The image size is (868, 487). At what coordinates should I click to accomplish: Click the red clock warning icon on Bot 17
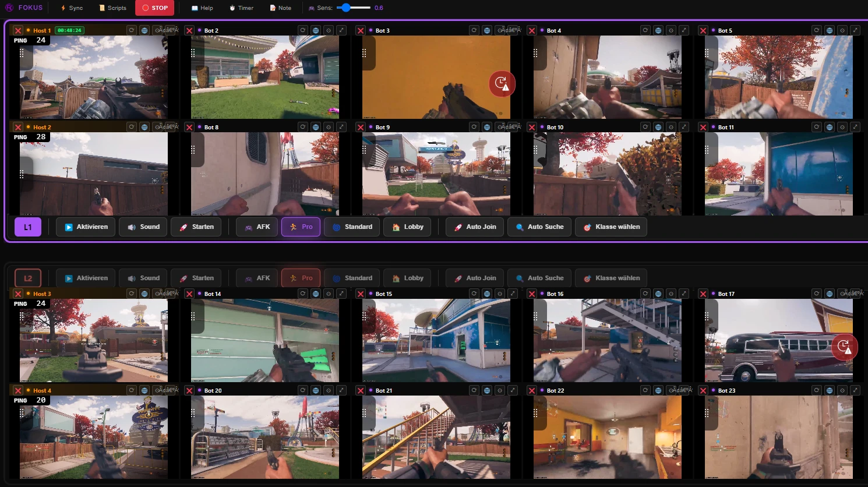point(844,347)
